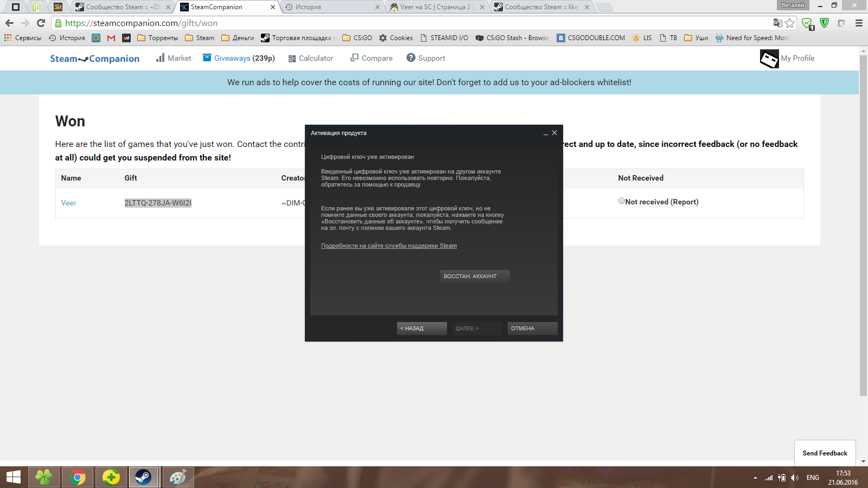Open Торговая площадка bookmark

point(297,38)
